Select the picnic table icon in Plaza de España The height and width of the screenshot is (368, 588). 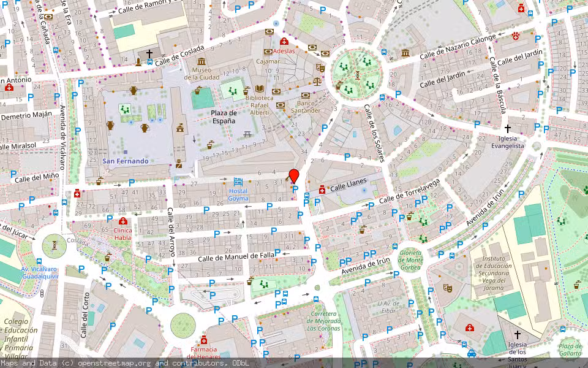[247, 134]
